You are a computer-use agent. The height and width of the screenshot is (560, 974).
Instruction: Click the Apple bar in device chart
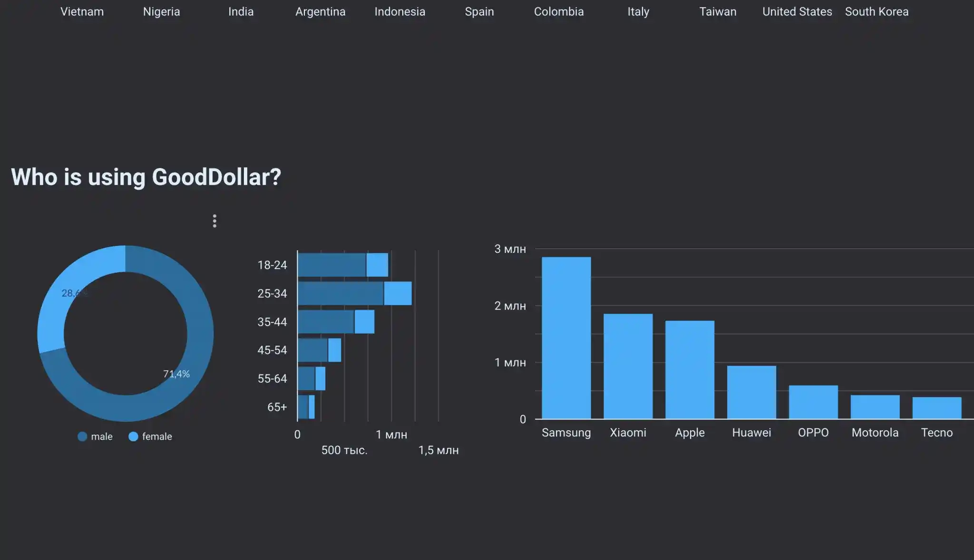click(690, 370)
